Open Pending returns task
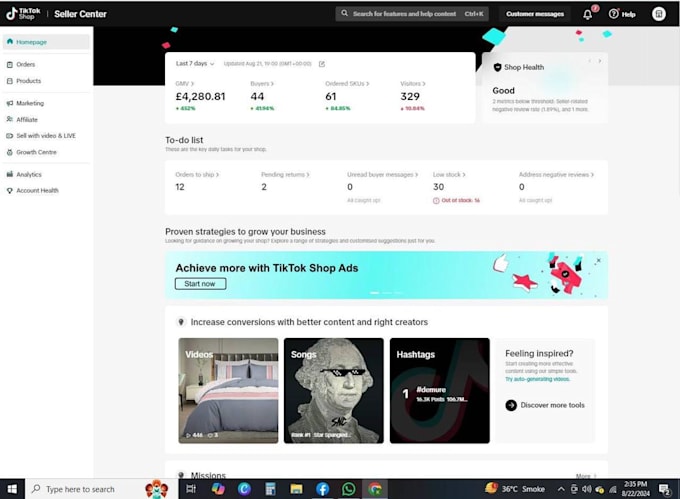This screenshot has height=499, width=680. 285,175
